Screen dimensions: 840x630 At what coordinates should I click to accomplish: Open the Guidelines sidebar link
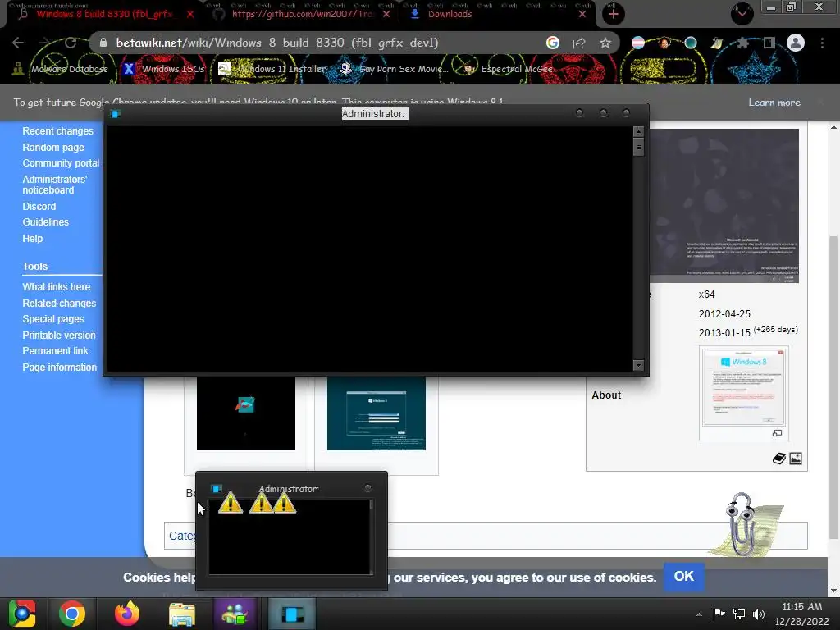[x=46, y=221]
